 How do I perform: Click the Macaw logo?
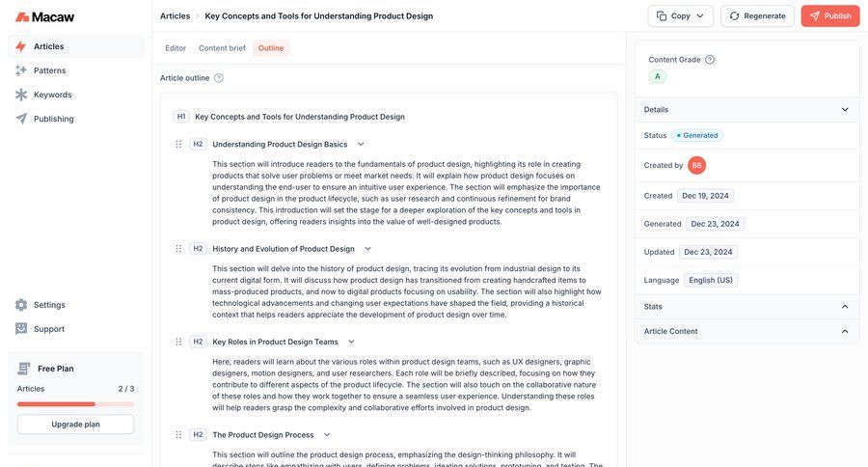pyautogui.click(x=45, y=16)
